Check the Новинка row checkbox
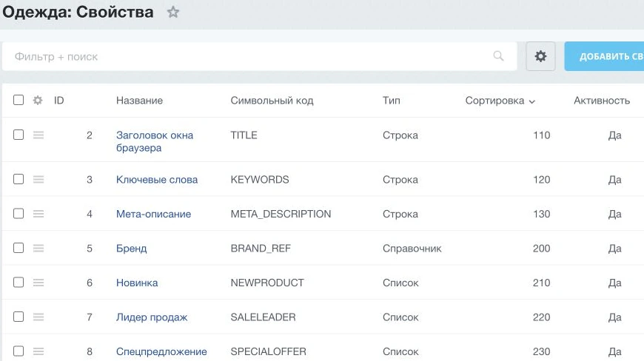This screenshot has width=644, height=361. tap(19, 283)
